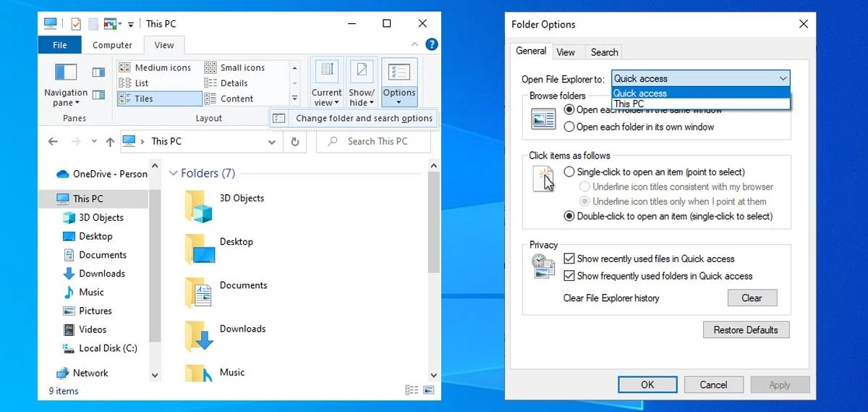Expand the address bar history dropdown
The width and height of the screenshot is (868, 412).
(272, 142)
